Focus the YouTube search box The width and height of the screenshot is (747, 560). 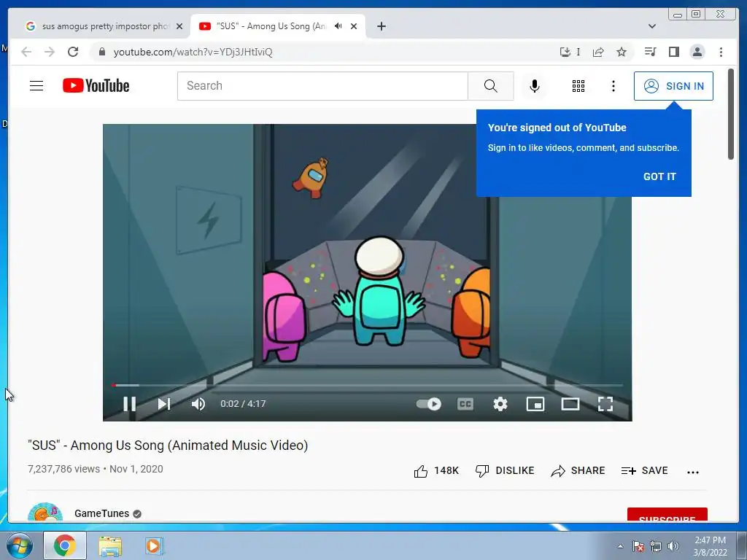pyautogui.click(x=322, y=86)
